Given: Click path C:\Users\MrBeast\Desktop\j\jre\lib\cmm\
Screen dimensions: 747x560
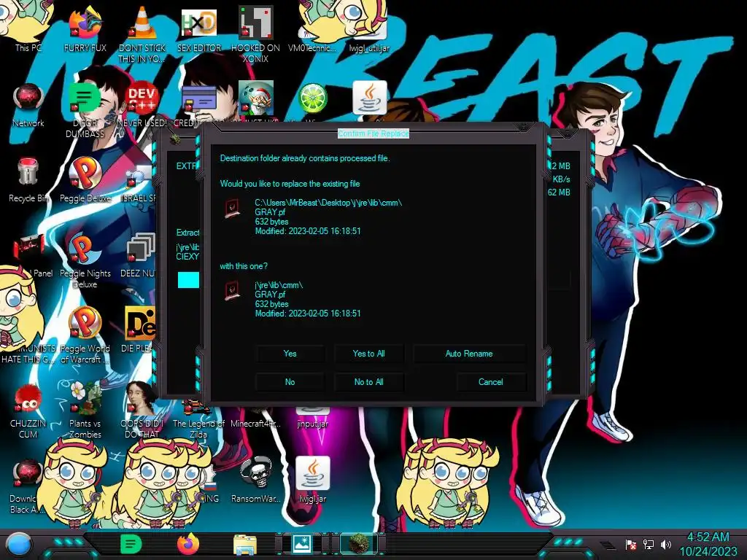Looking at the screenshot, I should pyautogui.click(x=328, y=203).
